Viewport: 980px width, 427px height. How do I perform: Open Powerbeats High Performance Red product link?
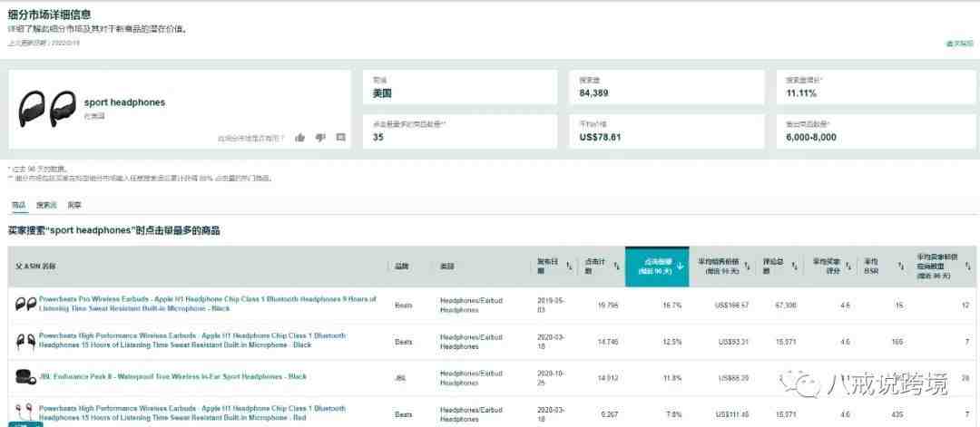pos(191,412)
